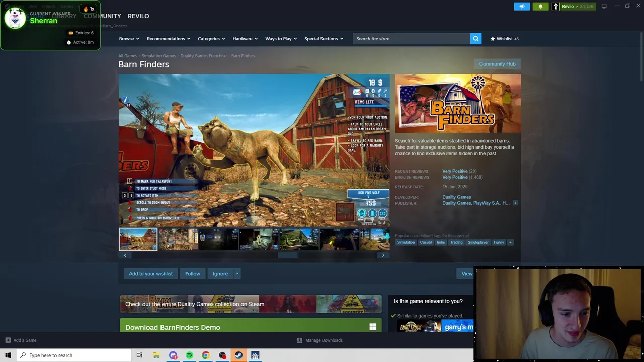This screenshot has width=644, height=362.
Task: Expand the Special Sections menu
Action: [x=324, y=39]
